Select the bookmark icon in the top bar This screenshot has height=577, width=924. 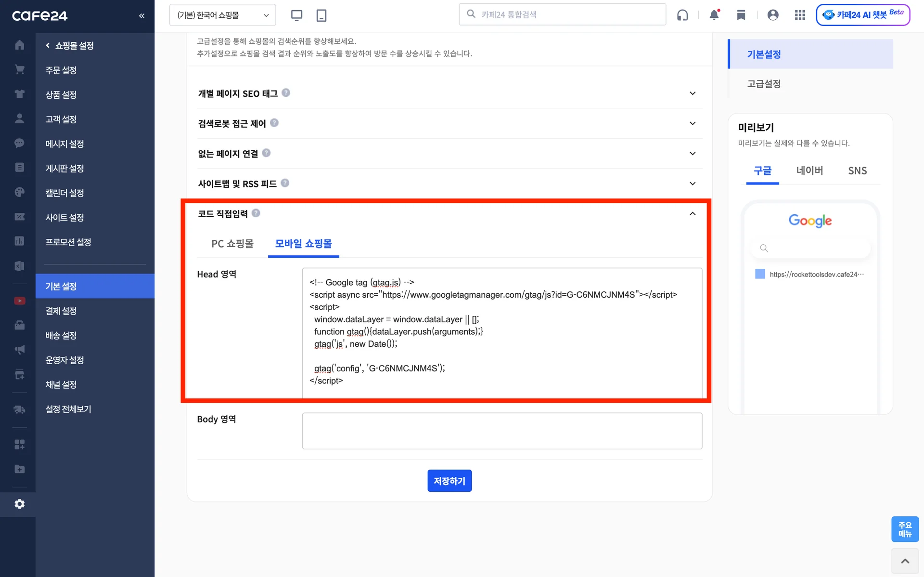741,15
